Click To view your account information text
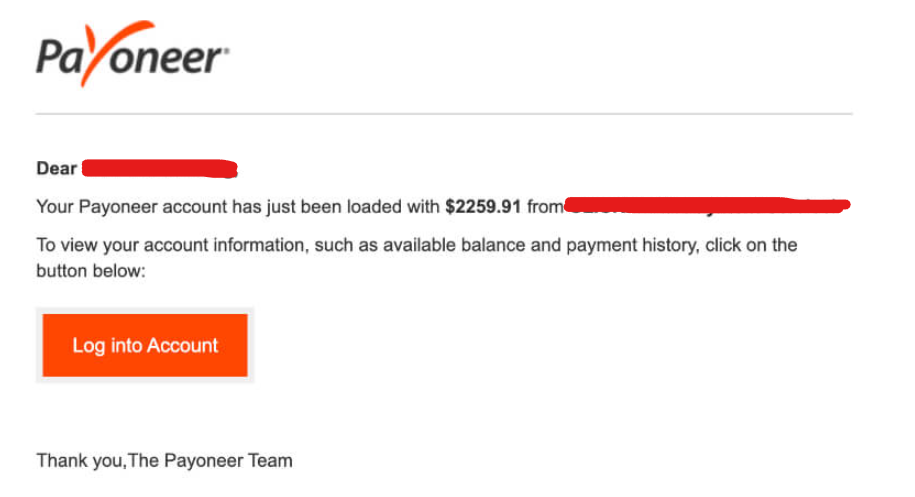The image size is (915, 497). [172, 245]
